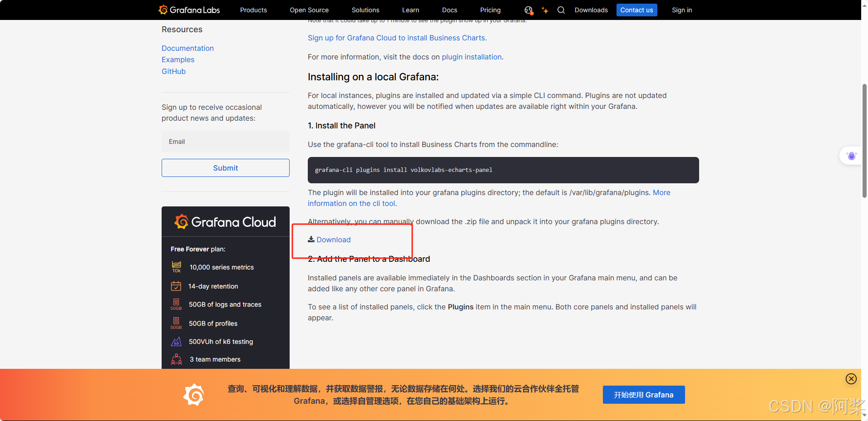Open the Learn dropdown
Image resolution: width=868 pixels, height=421 pixels.
[410, 10]
